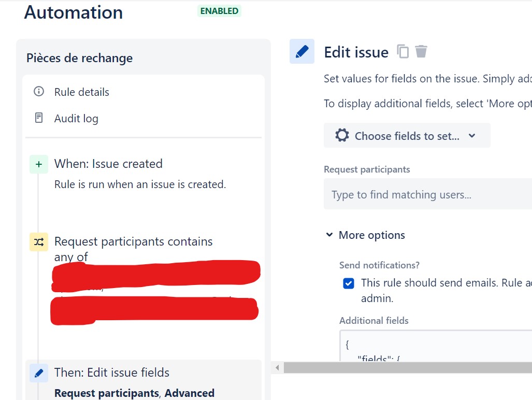Click the horizontal scrollbar at the bottom
Image resolution: width=532 pixels, height=400 pixels.
tap(404, 367)
